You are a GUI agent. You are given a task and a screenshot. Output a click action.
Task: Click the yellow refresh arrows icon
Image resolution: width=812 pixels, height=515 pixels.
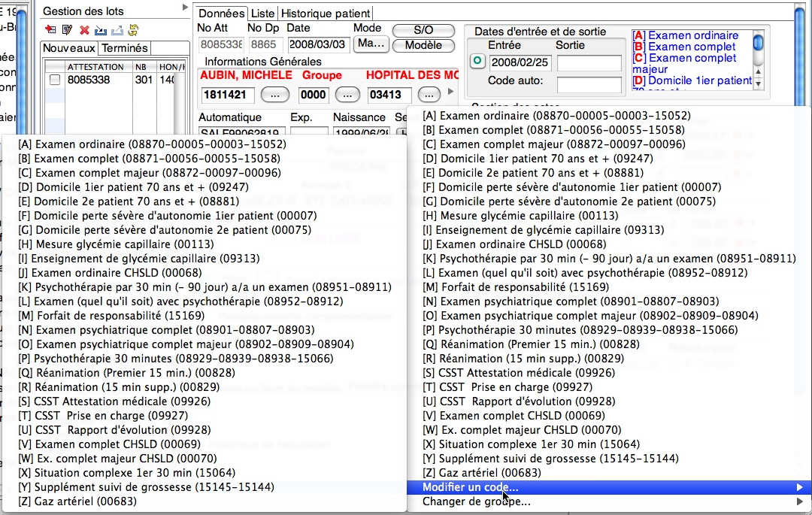point(134,30)
